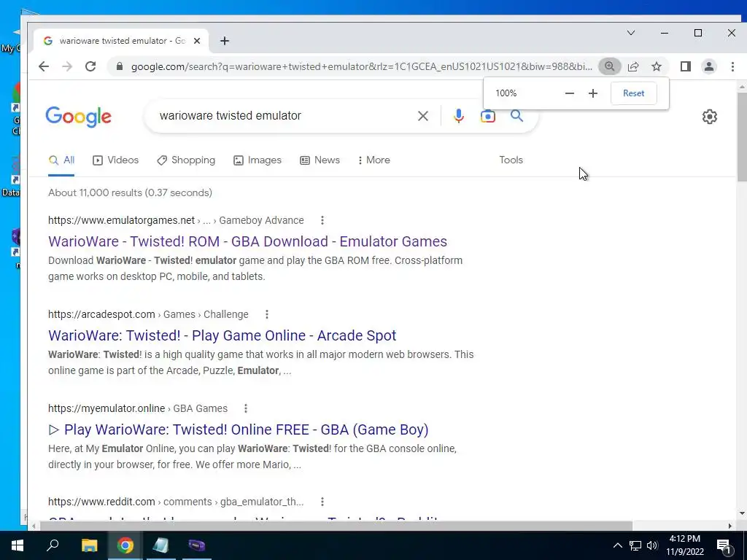The height and width of the screenshot is (560, 747).
Task: Search by image with camera icon
Action: [x=488, y=116]
